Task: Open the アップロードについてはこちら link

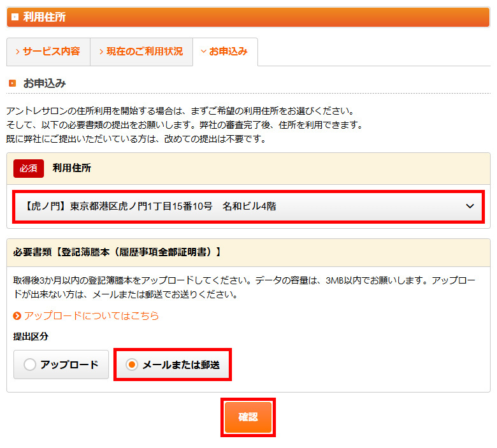Action: pyautogui.click(x=91, y=315)
